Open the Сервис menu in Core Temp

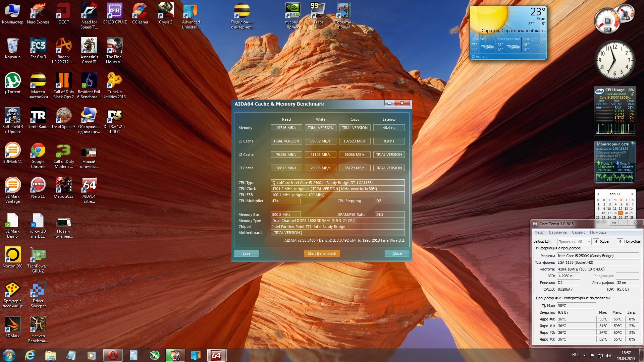pyautogui.click(x=578, y=232)
